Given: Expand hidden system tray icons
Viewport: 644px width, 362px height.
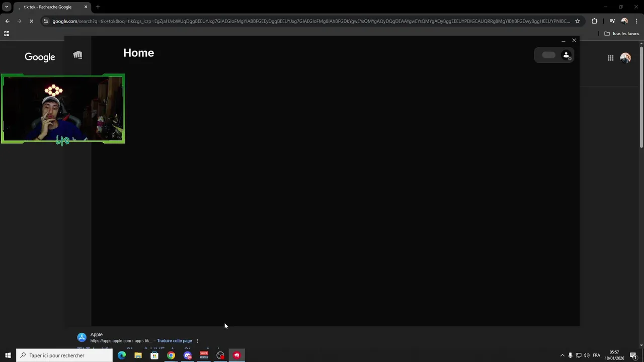Looking at the screenshot, I should 562,355.
